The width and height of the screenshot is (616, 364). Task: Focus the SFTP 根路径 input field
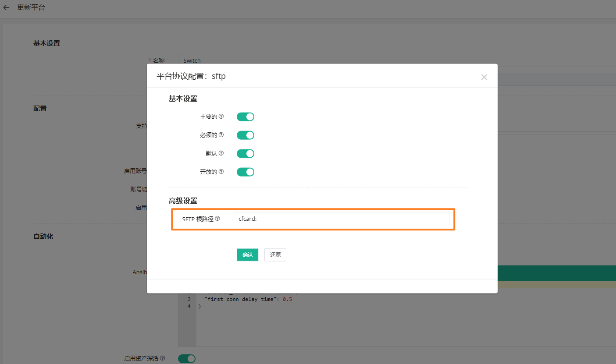[341, 219]
